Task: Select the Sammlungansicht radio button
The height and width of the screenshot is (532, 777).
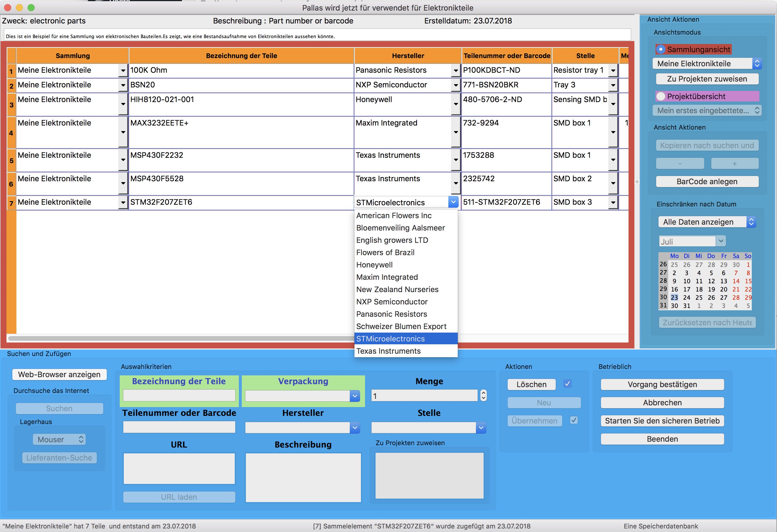Action: point(660,50)
